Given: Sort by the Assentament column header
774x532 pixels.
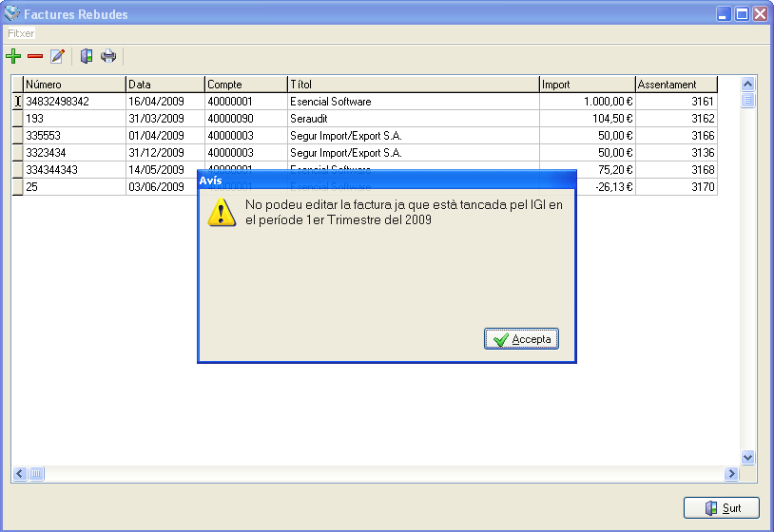Looking at the screenshot, I should tap(676, 85).
